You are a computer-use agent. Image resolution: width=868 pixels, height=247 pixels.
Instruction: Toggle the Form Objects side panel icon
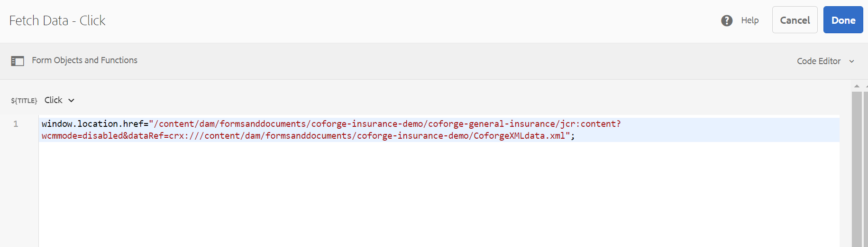18,61
